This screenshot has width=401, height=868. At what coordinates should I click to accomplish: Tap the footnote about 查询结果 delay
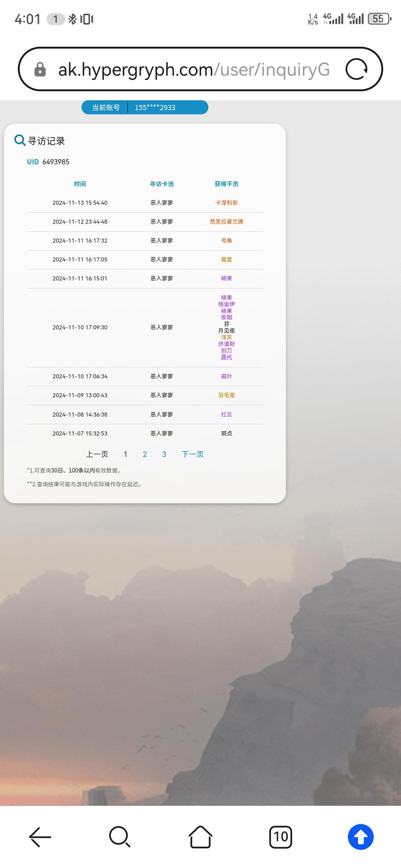(x=85, y=484)
